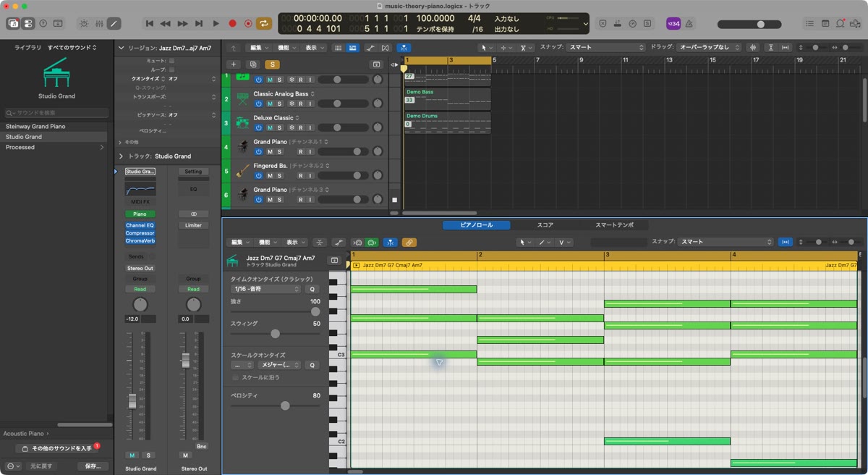Switch to the Score (スコア) tab
Viewport: 868px width, 475px height.
click(545, 225)
